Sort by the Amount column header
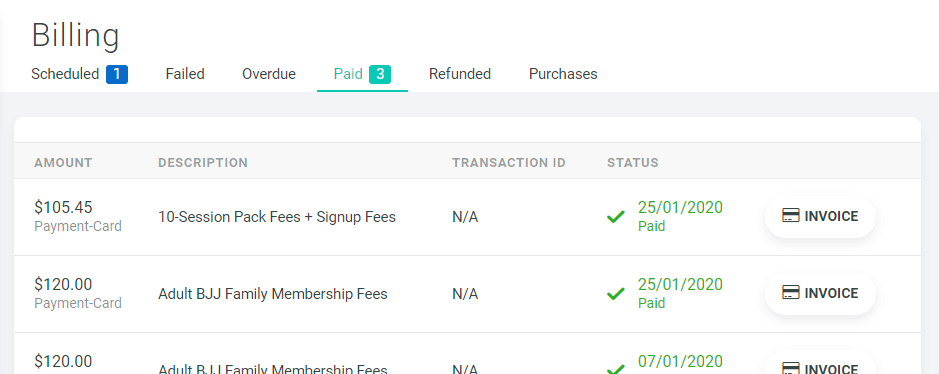The width and height of the screenshot is (939, 374). [63, 163]
